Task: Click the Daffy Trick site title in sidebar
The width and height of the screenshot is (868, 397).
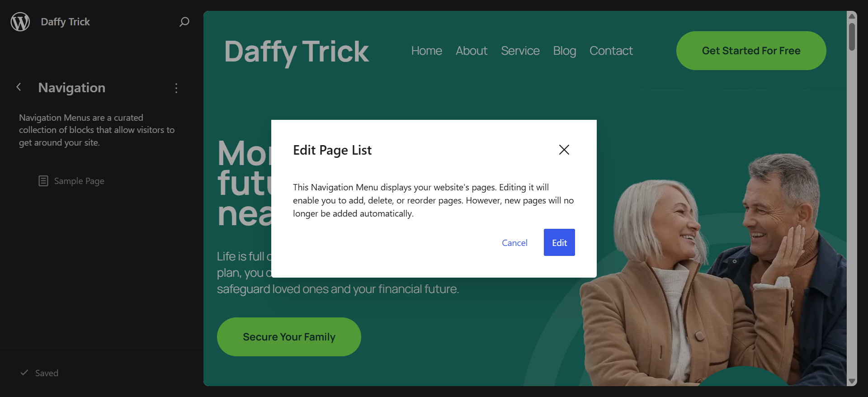Action: click(66, 22)
